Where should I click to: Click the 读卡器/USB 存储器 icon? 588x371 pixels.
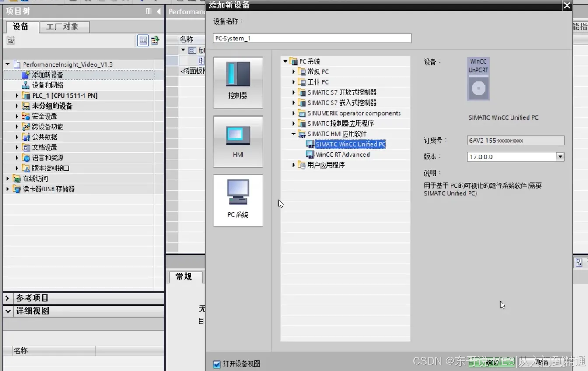tap(17, 189)
